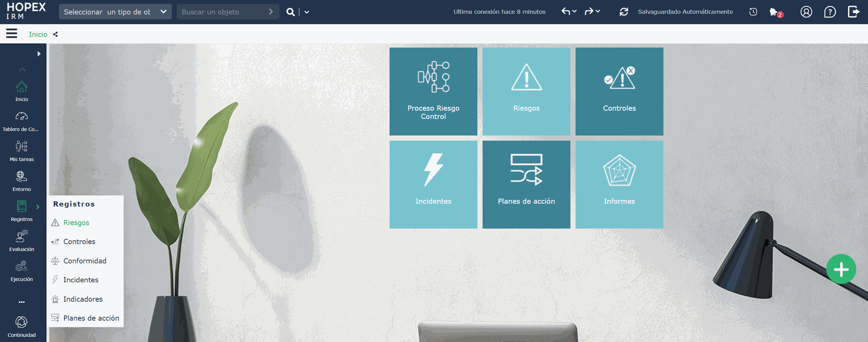868x342 pixels.
Task: Click the Inicio breadcrumb link
Action: [38, 34]
